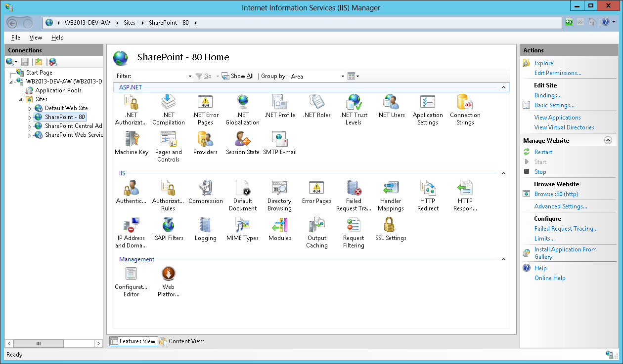Open the Filter combo box dropdown
Image resolution: width=623 pixels, height=364 pixels.
point(190,76)
